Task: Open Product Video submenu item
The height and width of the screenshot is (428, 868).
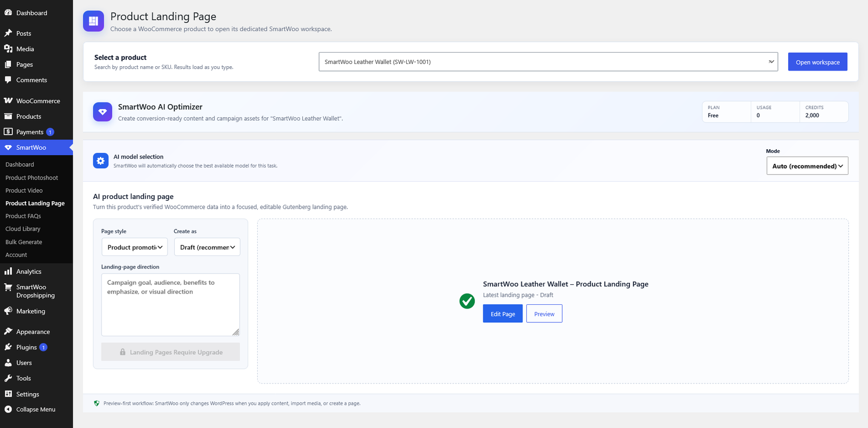Action: pyautogui.click(x=24, y=190)
